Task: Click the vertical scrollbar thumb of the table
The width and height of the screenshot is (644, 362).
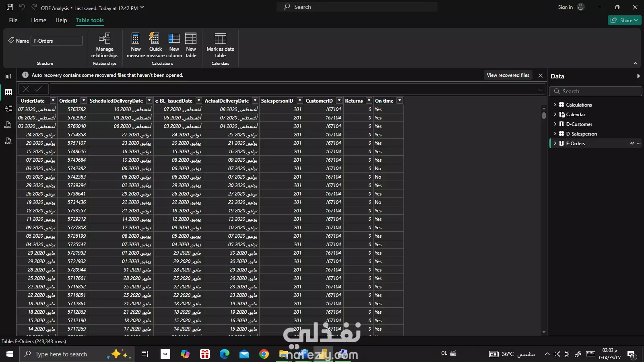Action: pyautogui.click(x=544, y=115)
